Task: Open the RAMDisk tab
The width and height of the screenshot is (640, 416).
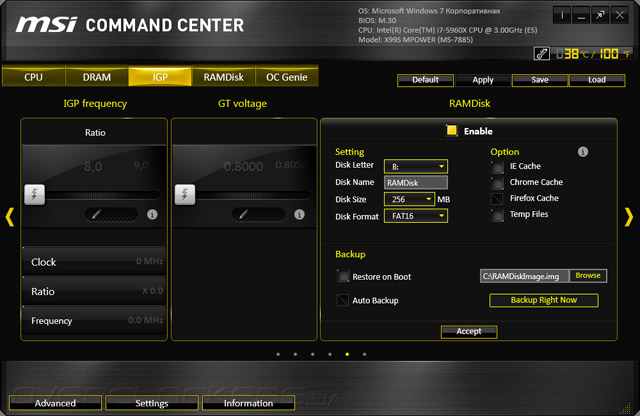Action: pos(224,77)
